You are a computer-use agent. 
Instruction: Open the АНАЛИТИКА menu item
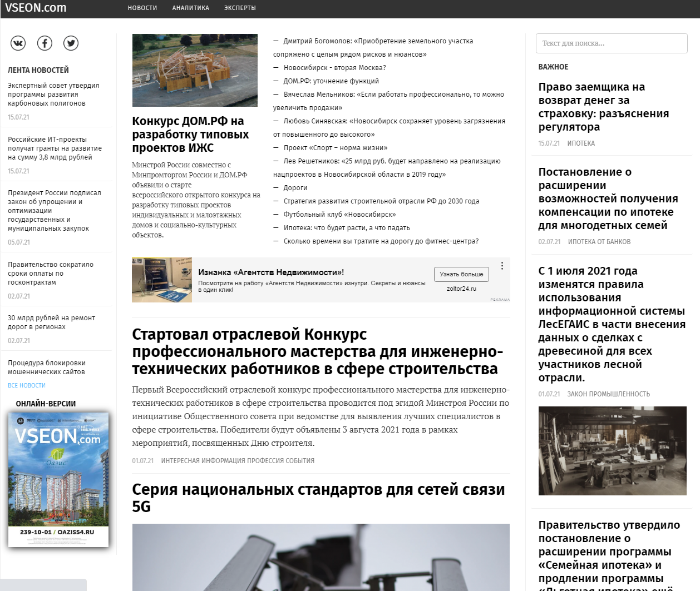click(191, 8)
